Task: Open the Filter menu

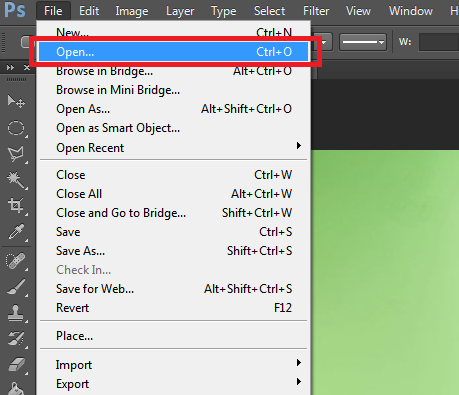Action: click(x=316, y=11)
